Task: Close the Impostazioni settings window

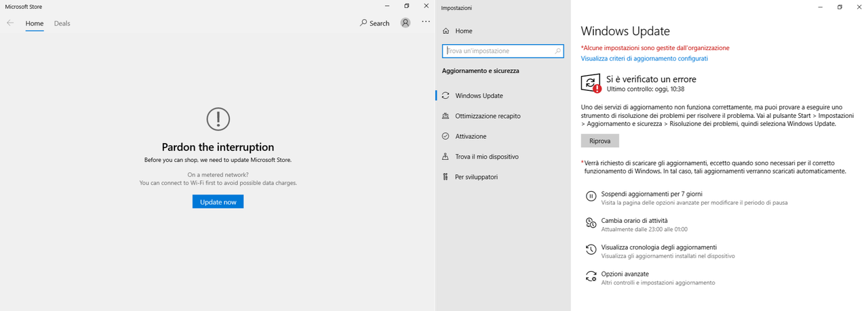Action: tap(859, 6)
